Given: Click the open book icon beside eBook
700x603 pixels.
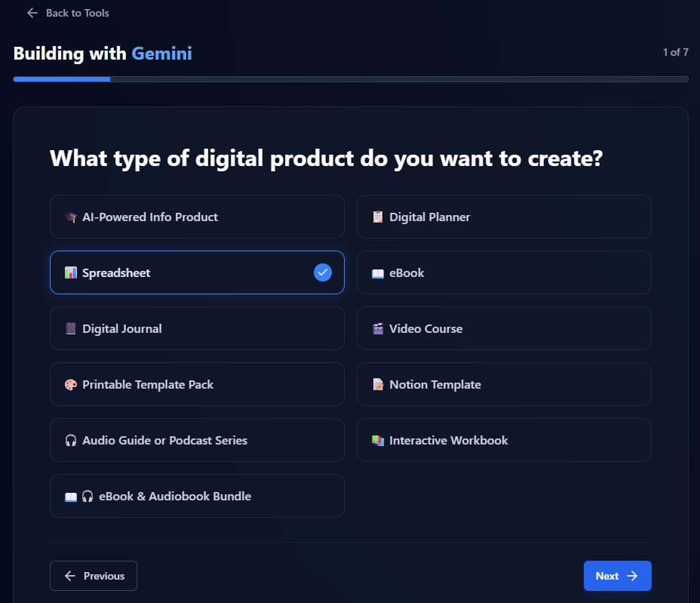Looking at the screenshot, I should point(378,273).
